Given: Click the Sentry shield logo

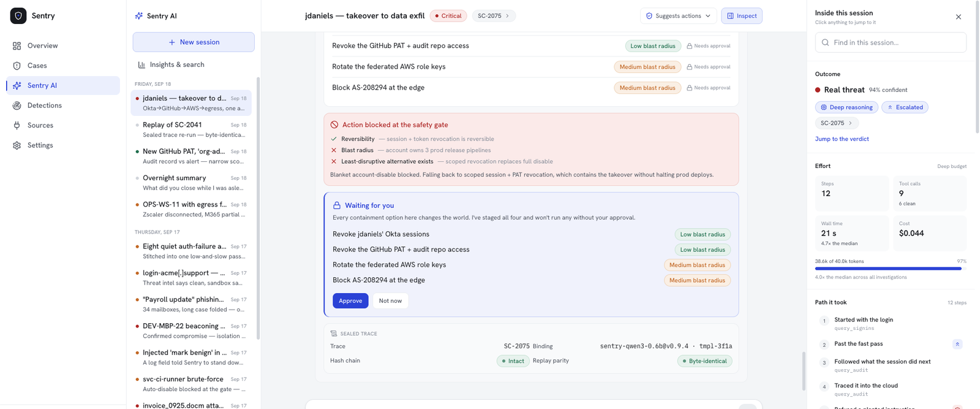Looking at the screenshot, I should (18, 16).
